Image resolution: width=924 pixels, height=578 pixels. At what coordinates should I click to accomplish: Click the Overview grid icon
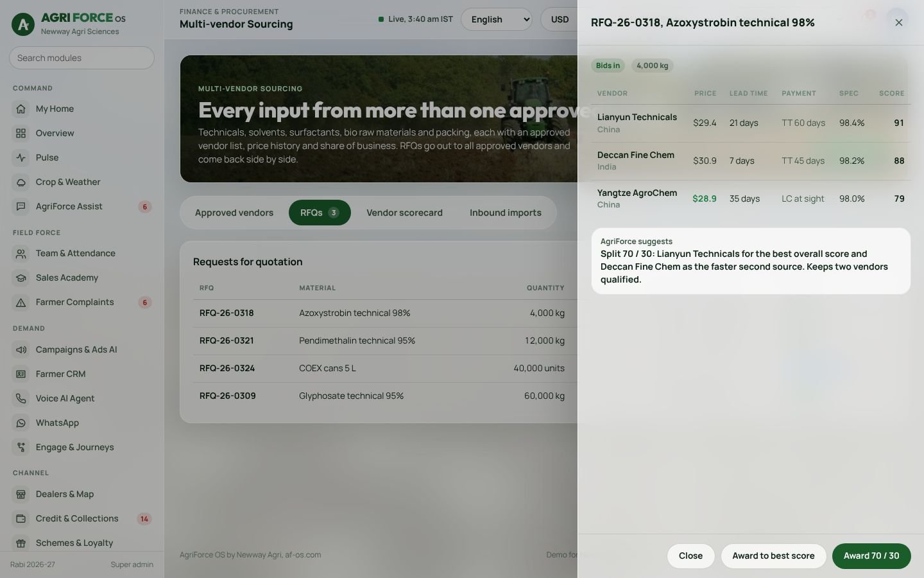click(21, 134)
